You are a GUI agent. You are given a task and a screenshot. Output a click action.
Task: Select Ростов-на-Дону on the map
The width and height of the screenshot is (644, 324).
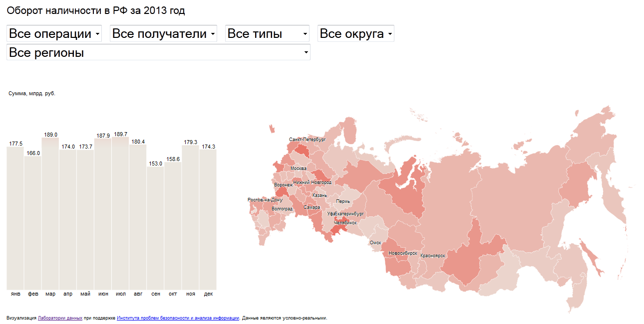pos(265,200)
